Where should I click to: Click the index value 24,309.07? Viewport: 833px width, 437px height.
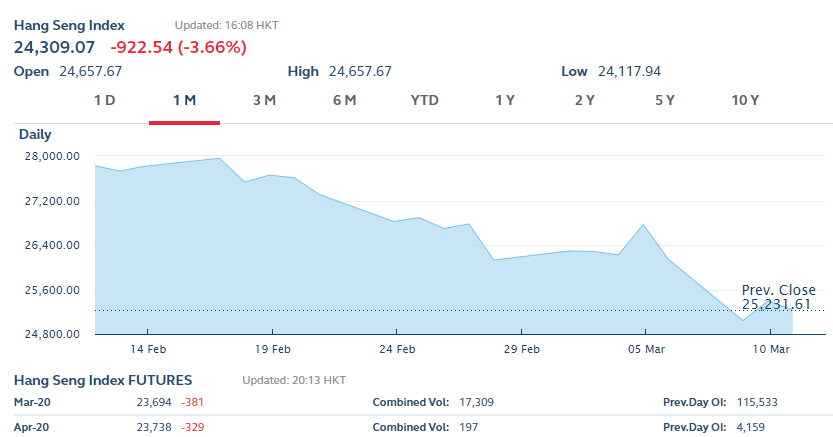[54, 47]
